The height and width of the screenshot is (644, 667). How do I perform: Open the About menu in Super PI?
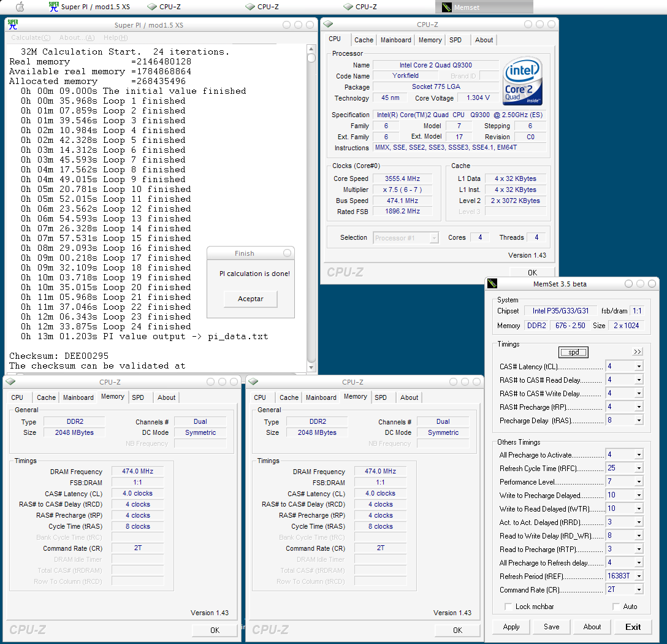click(x=77, y=37)
